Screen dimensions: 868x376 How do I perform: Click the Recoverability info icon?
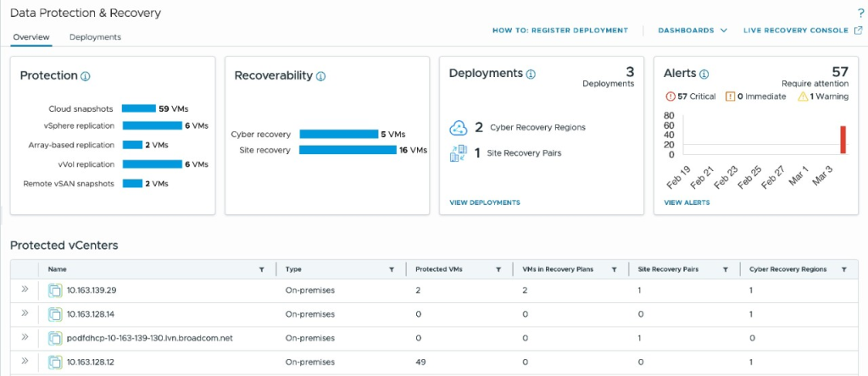coord(320,76)
